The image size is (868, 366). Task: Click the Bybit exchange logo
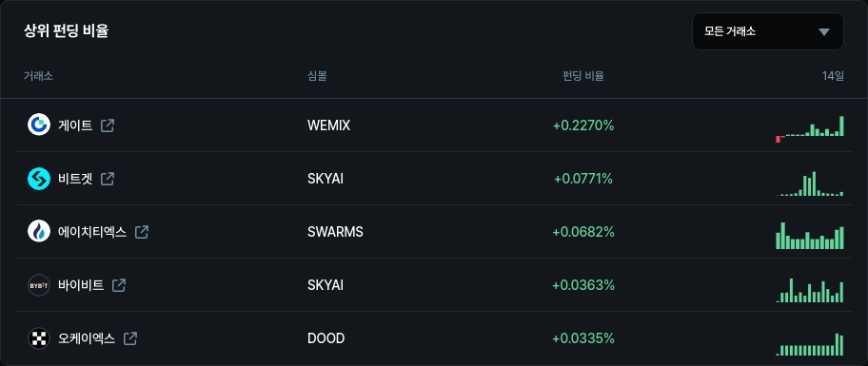pyautogui.click(x=39, y=285)
